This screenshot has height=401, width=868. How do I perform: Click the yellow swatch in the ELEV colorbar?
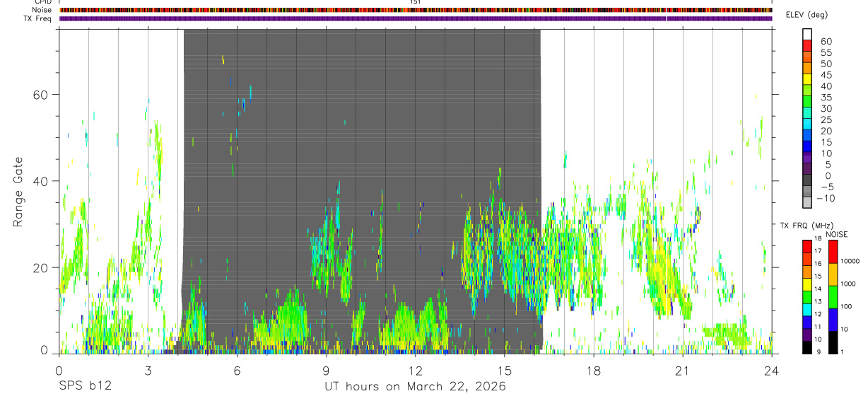(x=807, y=79)
